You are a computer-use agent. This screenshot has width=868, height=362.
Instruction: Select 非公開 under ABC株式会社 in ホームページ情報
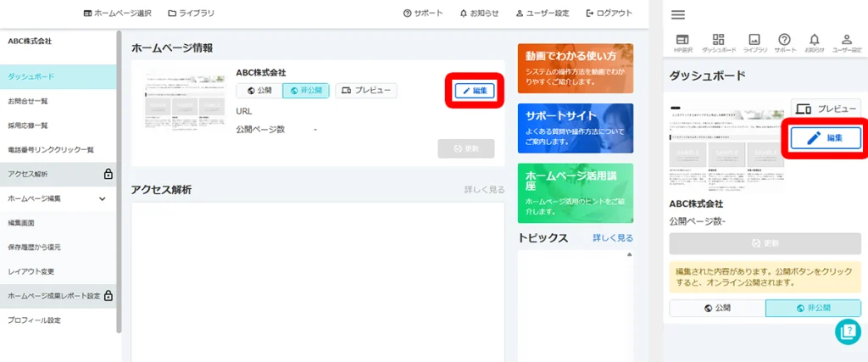point(305,91)
